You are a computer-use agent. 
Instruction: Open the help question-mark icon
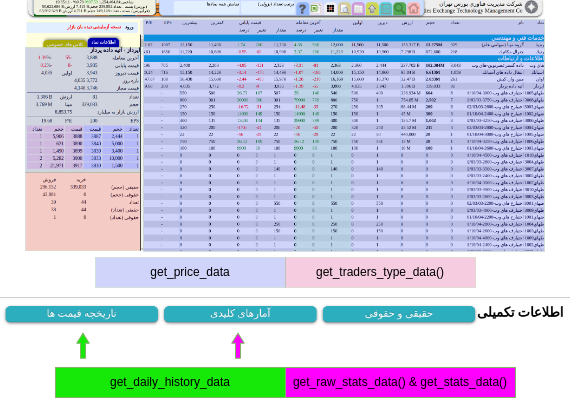(x=302, y=8)
